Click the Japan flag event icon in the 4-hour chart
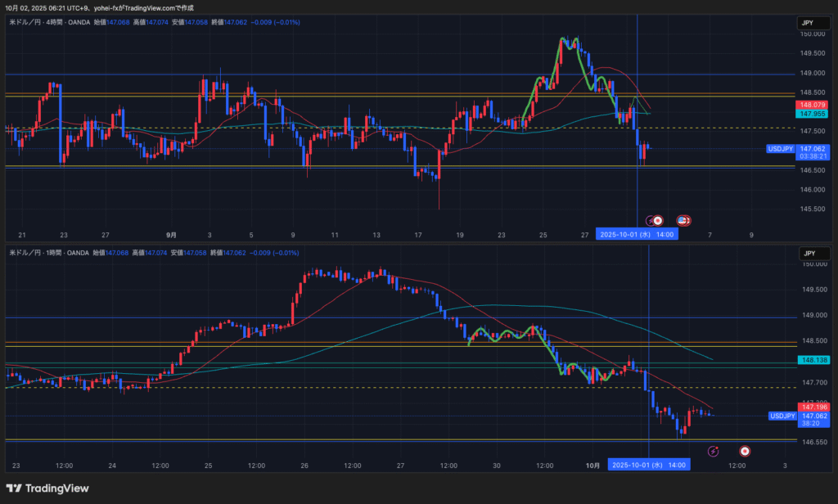Viewport: 838px width, 504px height. [657, 220]
